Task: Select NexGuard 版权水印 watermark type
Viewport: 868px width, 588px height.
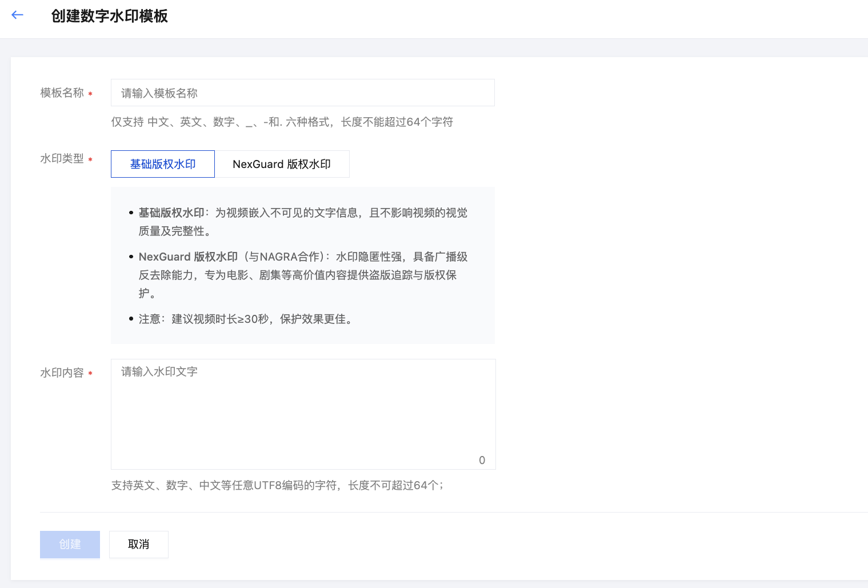Action: 282,164
